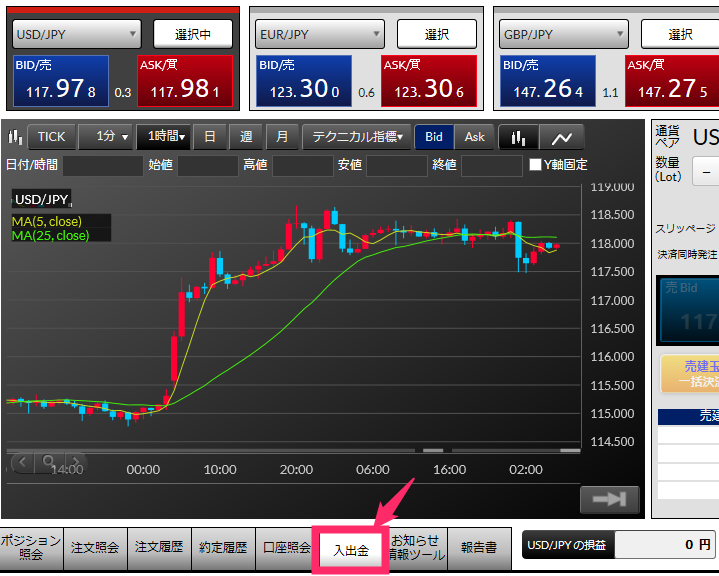
Task: Open the お知らせ情報ツール tab
Action: click(417, 548)
